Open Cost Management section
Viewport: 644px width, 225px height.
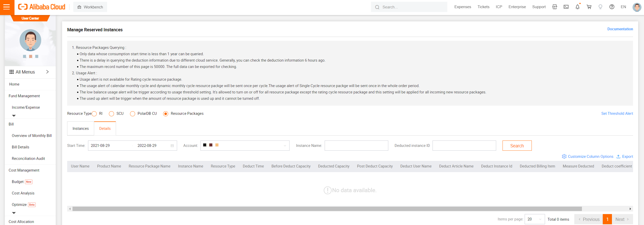(x=24, y=170)
